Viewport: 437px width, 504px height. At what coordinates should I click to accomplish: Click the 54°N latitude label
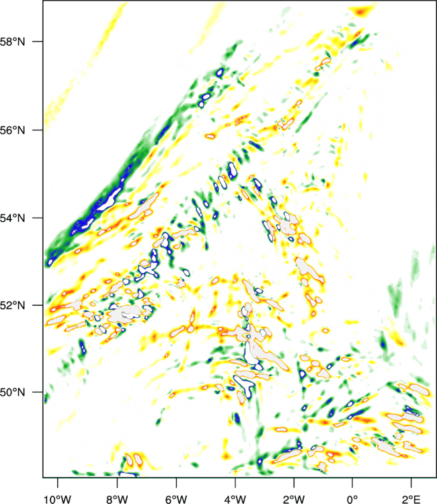point(12,218)
